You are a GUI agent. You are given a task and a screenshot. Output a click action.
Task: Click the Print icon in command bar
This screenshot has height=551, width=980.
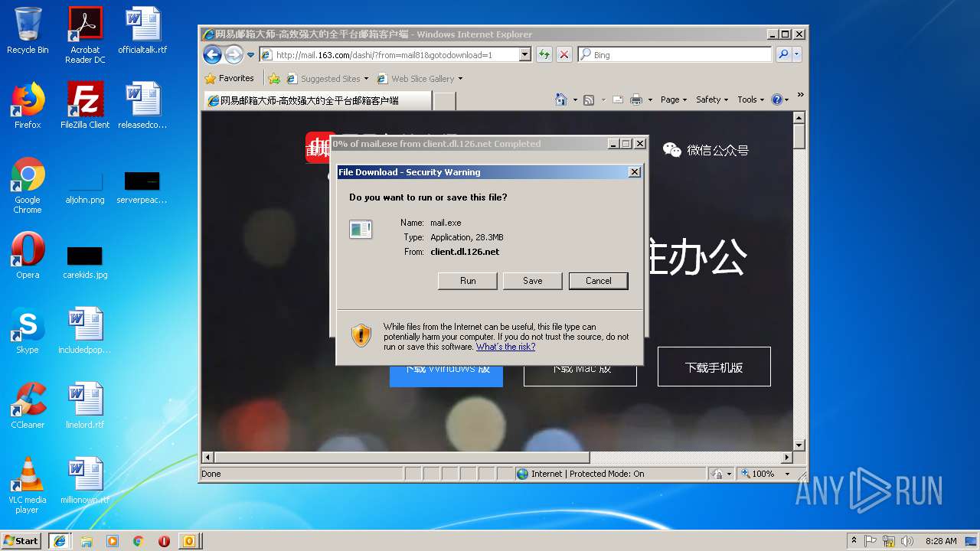pyautogui.click(x=635, y=99)
